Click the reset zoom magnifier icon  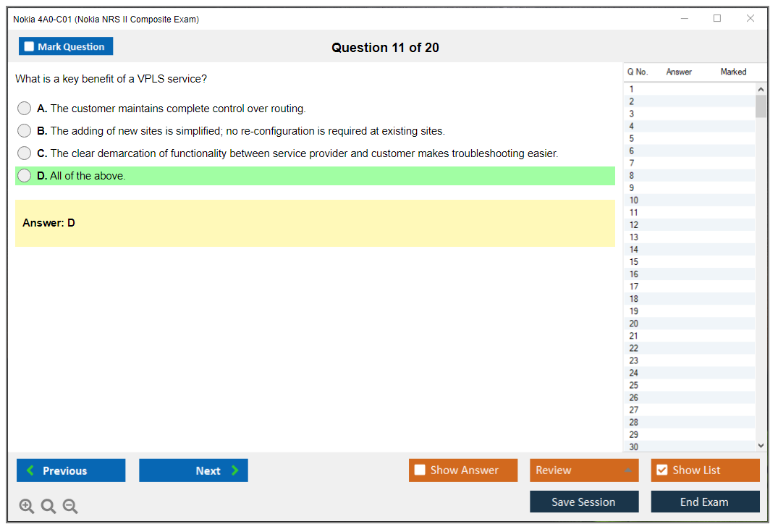(x=48, y=507)
